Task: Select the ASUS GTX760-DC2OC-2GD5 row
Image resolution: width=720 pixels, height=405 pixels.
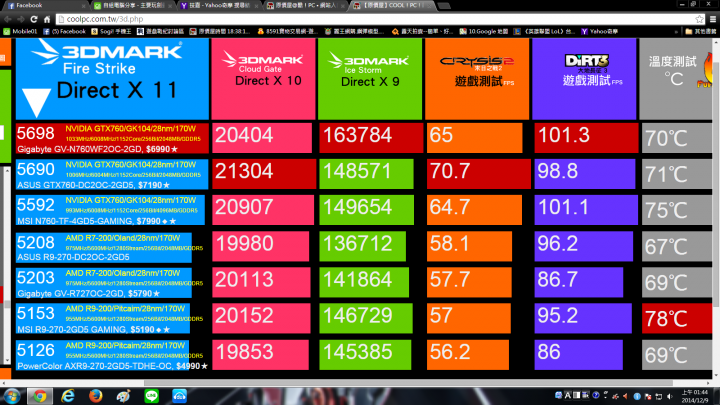Action: point(112,174)
